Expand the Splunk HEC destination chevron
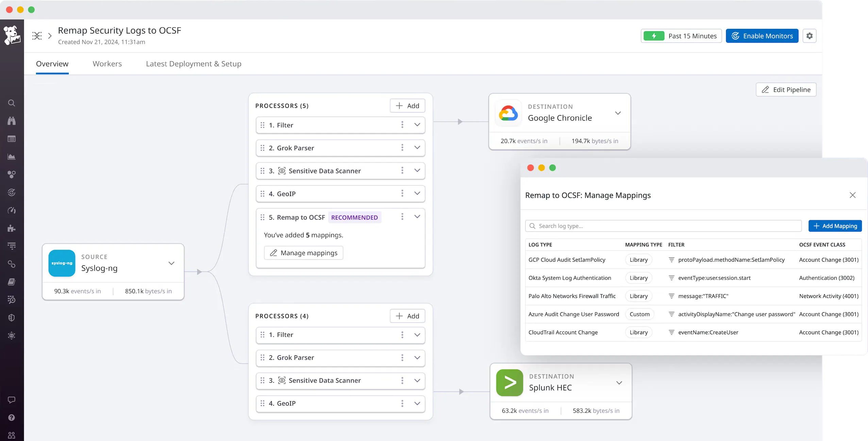The height and width of the screenshot is (441, 868). [x=619, y=383]
